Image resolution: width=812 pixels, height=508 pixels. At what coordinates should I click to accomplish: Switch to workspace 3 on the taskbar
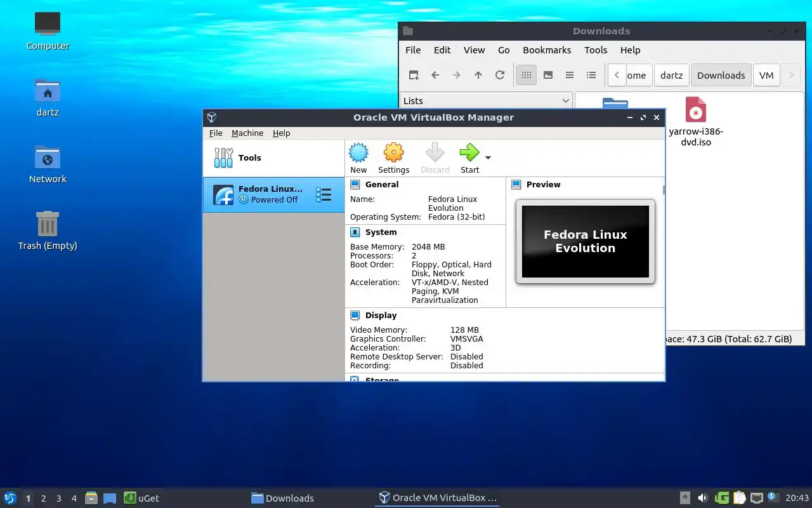click(x=58, y=498)
